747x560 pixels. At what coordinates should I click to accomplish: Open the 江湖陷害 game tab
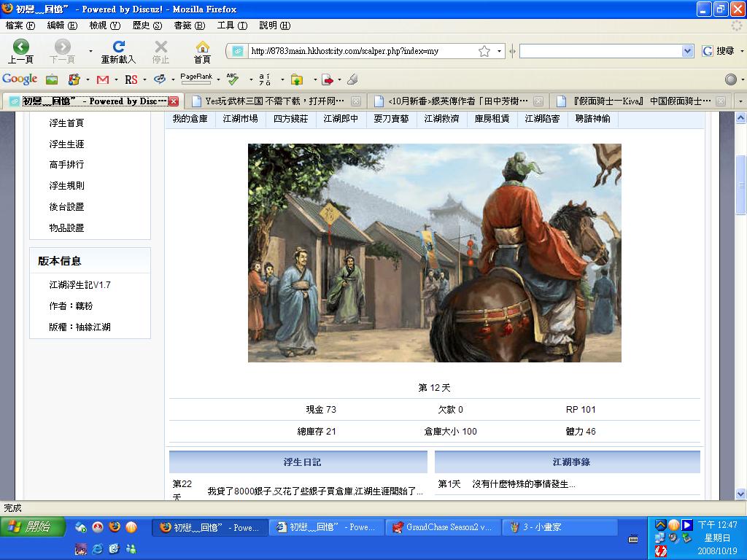coord(542,119)
